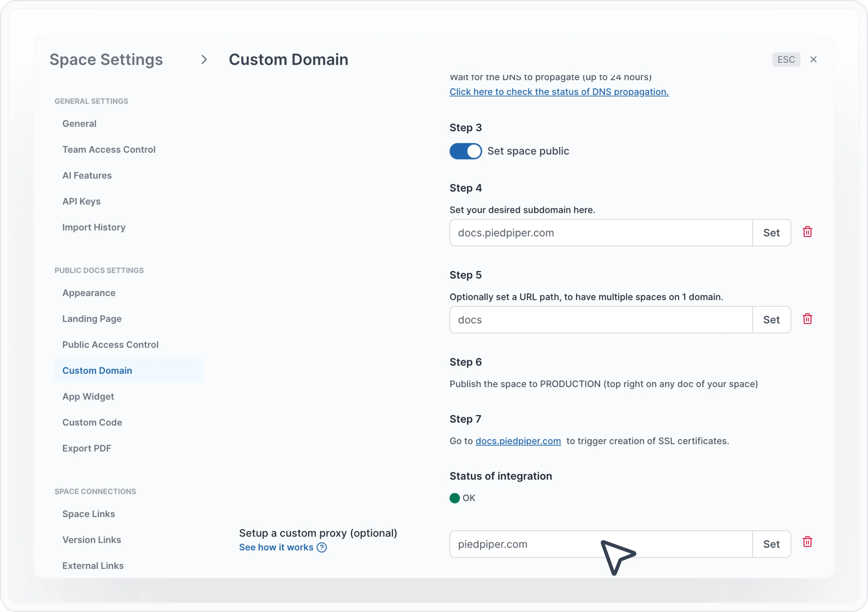Focus the subdomain field containing docs.piedpiper.com
Viewport: 868px width, 612px height.
601,233
